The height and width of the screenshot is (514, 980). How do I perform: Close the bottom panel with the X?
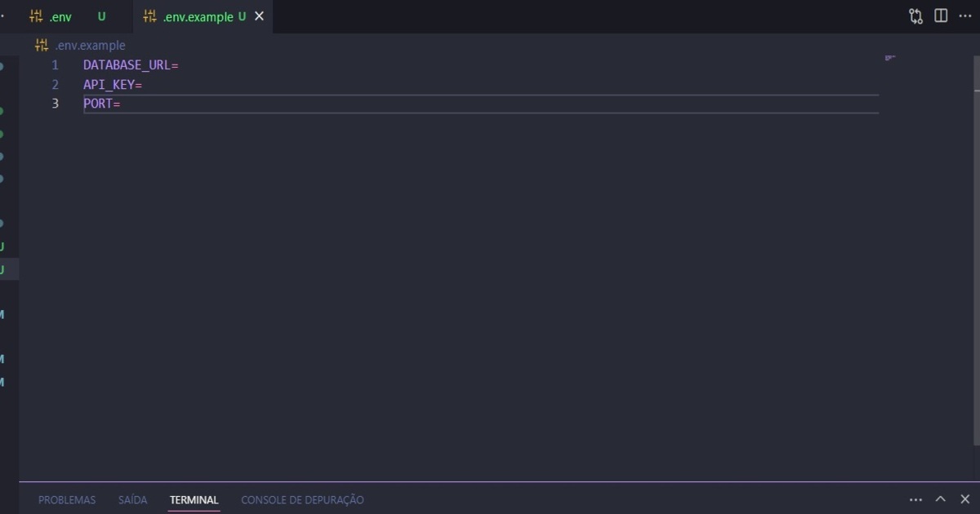[x=964, y=499]
